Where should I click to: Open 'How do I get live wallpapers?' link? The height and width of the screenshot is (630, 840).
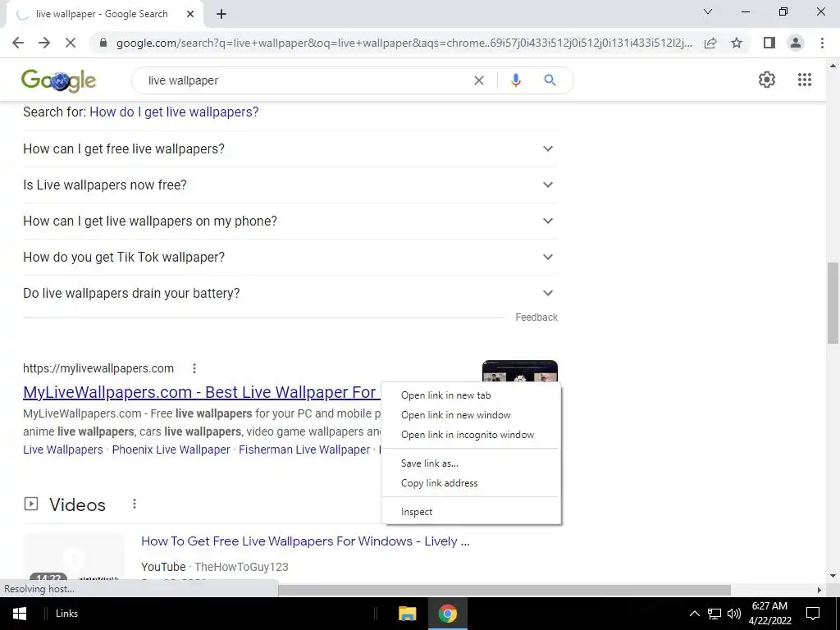point(174,112)
